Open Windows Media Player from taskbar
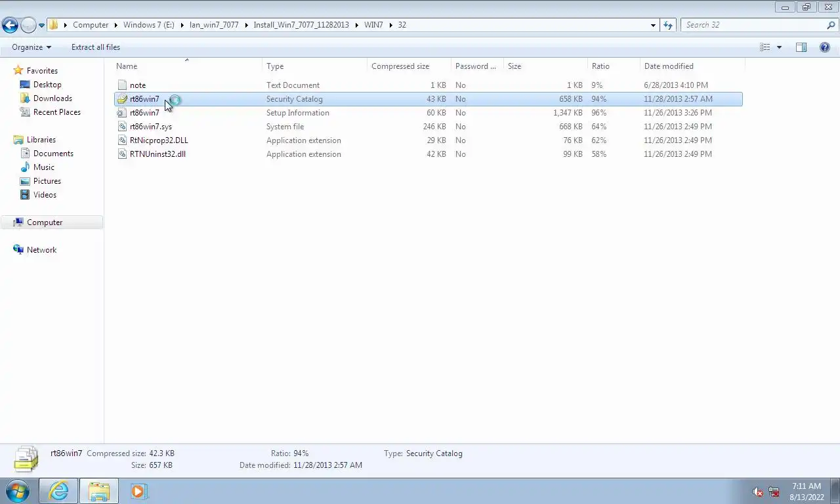This screenshot has width=840, height=504. [x=138, y=491]
